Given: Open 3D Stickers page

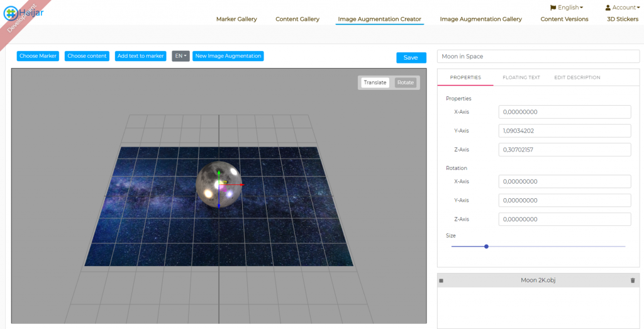Looking at the screenshot, I should [623, 19].
